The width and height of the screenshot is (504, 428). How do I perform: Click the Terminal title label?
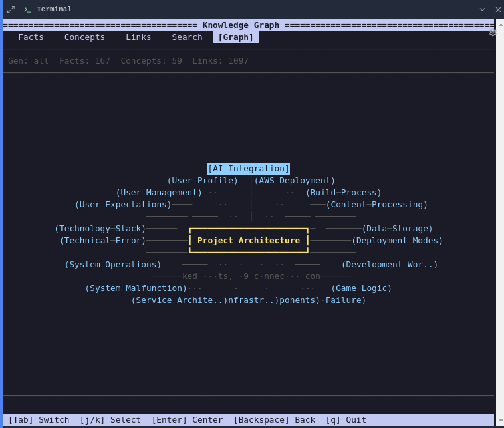point(54,9)
